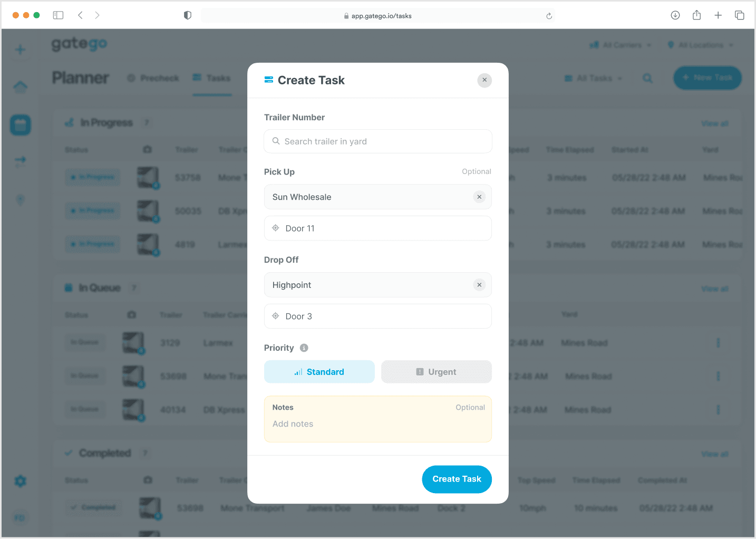Open the sidebar transfer arrows icon
This screenshot has width=756, height=539.
pos(21,161)
